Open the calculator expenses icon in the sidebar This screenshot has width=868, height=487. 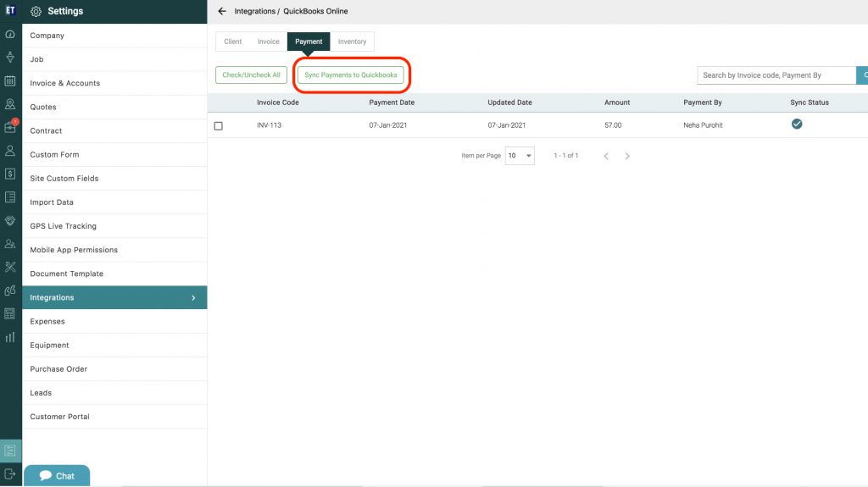click(x=10, y=313)
